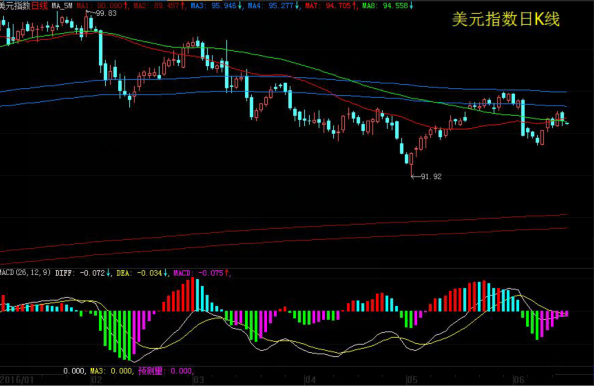
Task: Click the 05 month marker on timeline
Action: tap(412, 380)
